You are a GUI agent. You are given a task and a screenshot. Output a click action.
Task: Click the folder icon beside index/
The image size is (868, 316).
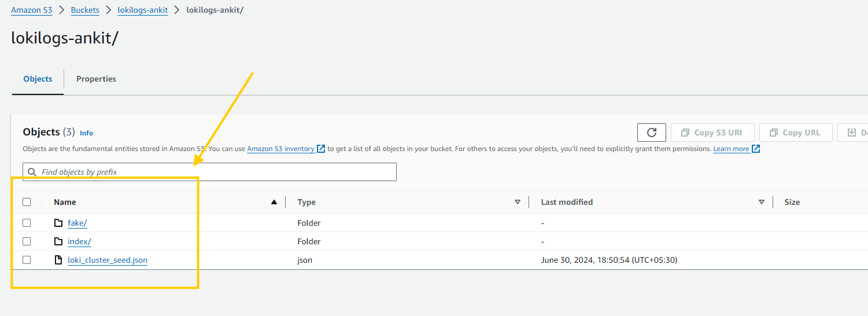[58, 241]
